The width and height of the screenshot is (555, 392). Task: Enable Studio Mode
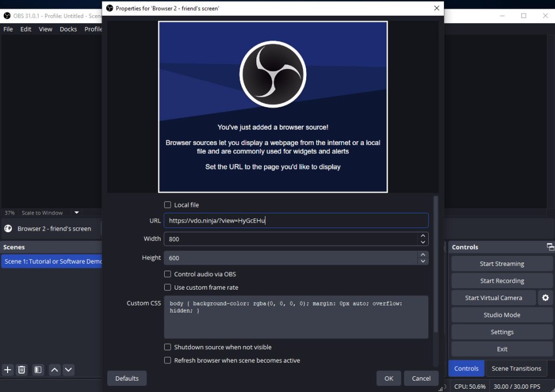[502, 315]
